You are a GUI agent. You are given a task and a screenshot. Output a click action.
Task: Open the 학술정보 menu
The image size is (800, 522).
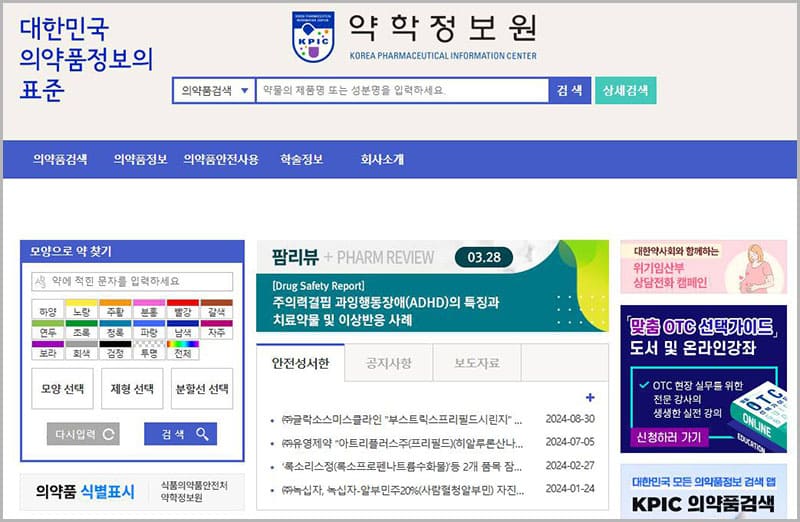point(302,160)
